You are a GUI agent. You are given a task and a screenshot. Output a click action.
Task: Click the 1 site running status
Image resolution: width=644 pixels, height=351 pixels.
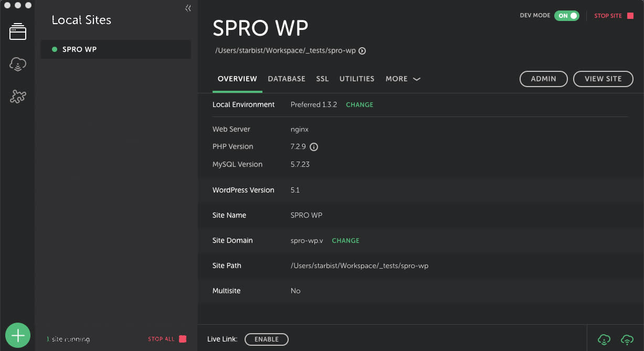coord(68,339)
